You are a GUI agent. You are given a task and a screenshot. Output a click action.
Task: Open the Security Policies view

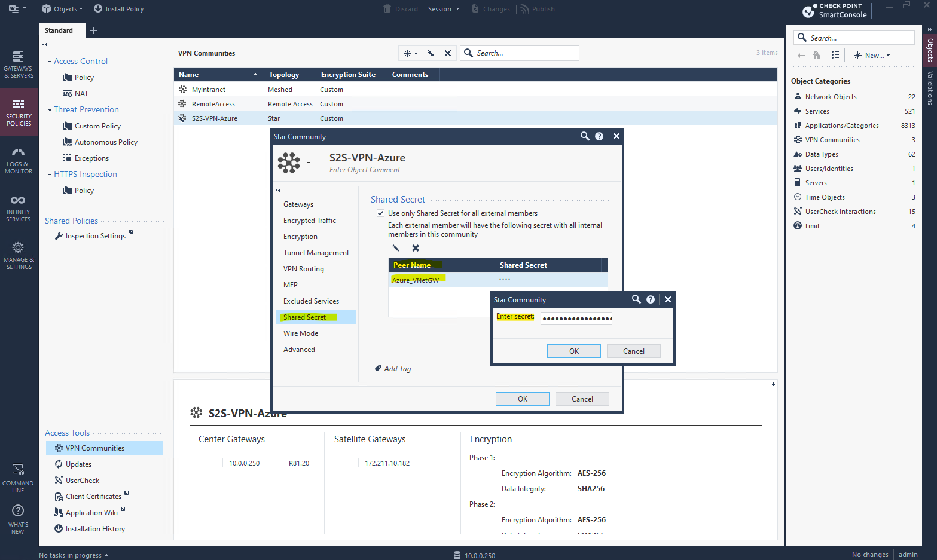[19, 112]
